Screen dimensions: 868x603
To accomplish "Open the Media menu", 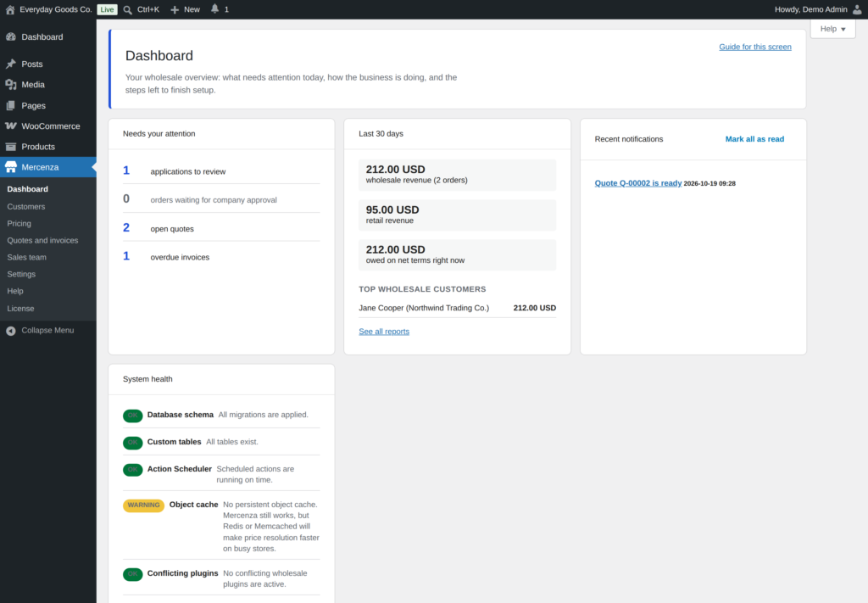I will [48, 84].
